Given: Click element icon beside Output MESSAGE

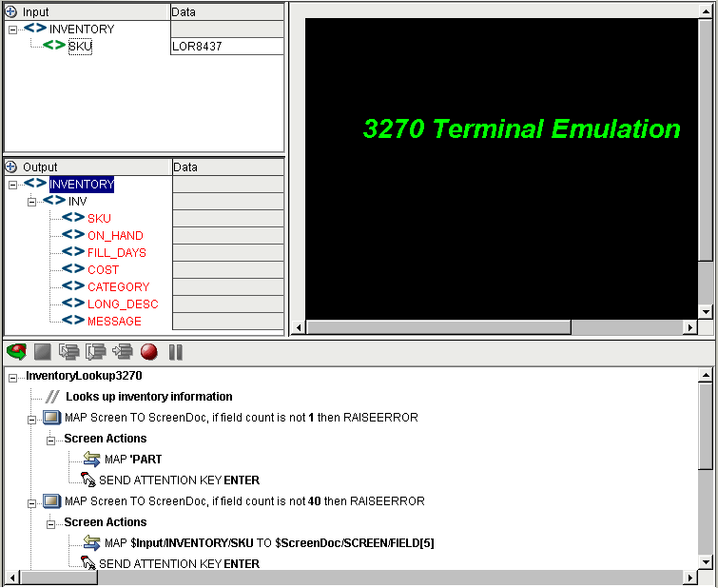Looking at the screenshot, I should (x=73, y=321).
